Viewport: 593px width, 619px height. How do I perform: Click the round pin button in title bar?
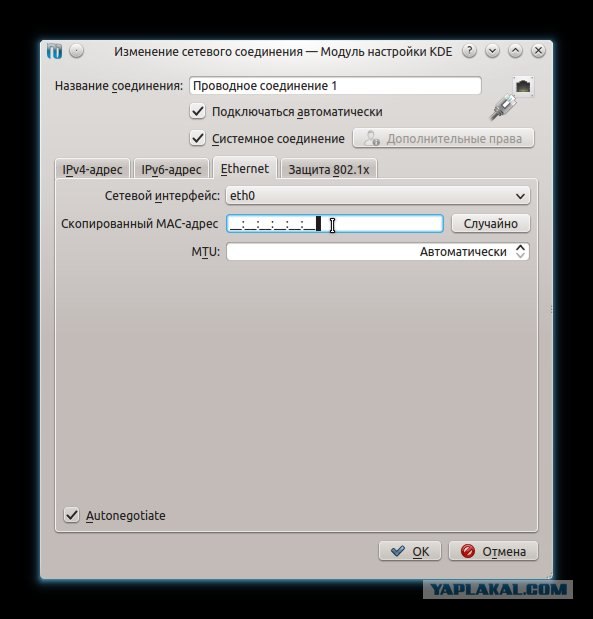coord(77,51)
